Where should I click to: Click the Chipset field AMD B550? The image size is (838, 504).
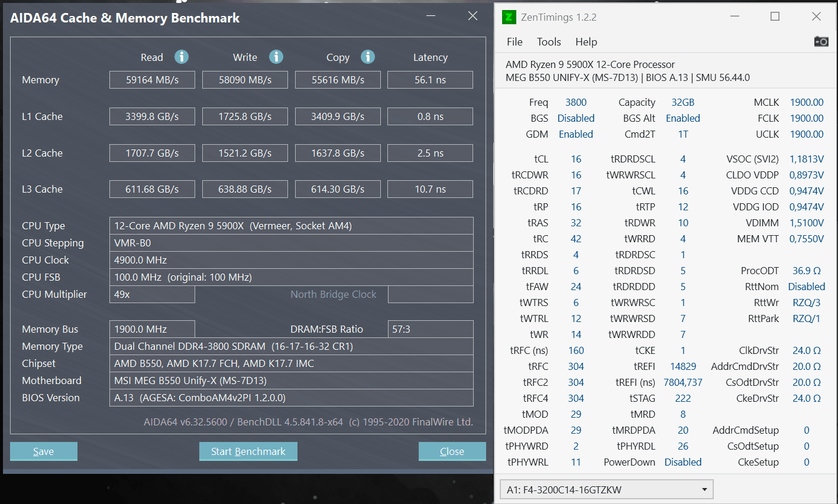coord(292,363)
